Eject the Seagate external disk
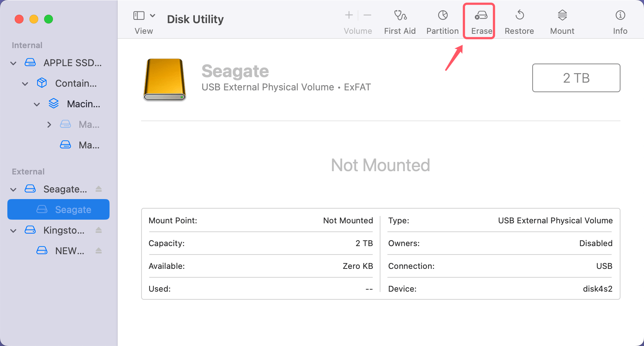 tap(99, 189)
